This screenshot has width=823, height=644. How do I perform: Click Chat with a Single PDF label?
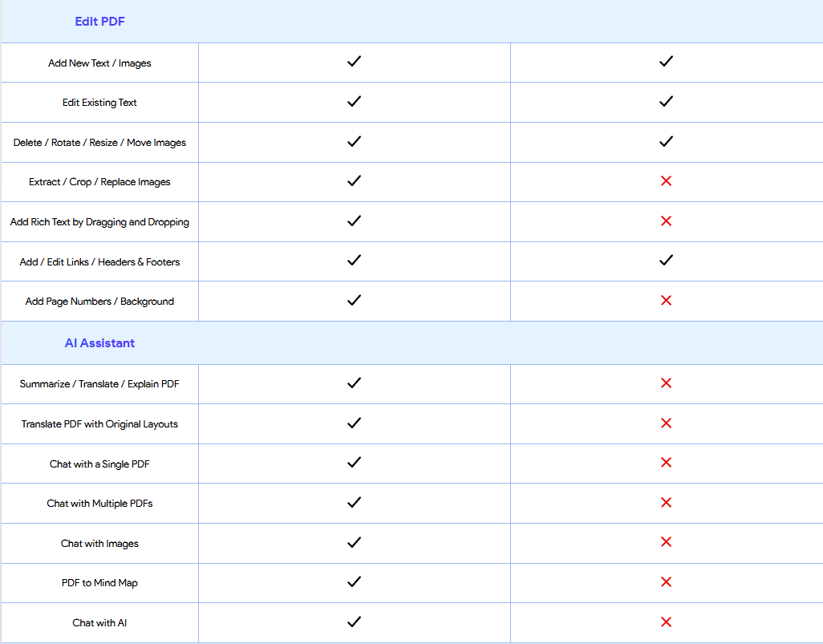coord(99,464)
